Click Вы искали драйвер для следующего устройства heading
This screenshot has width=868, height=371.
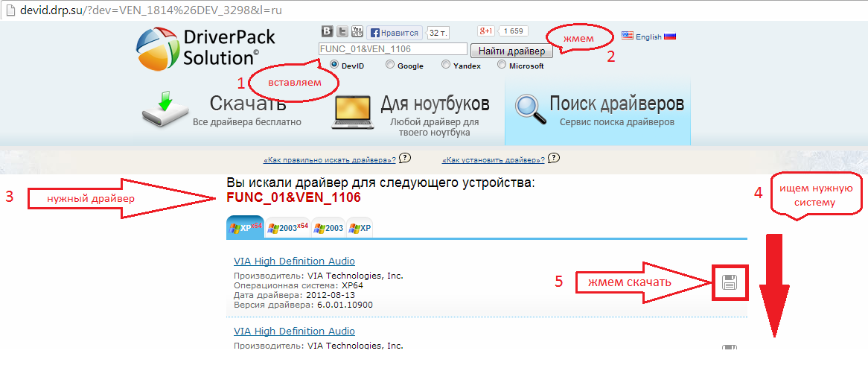tap(381, 183)
